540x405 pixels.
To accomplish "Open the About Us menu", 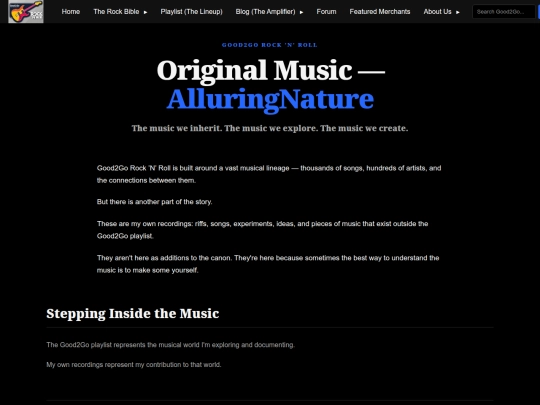I will (x=437, y=12).
